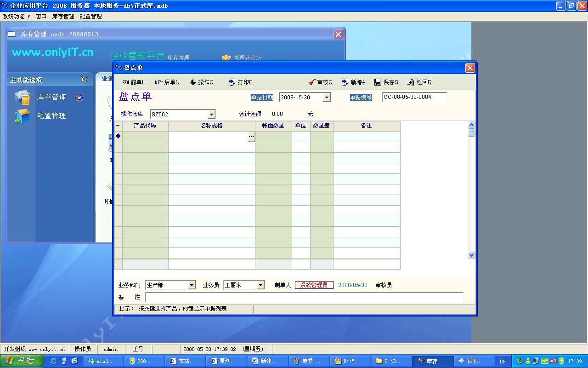Click the 返回 return icon

(411, 82)
